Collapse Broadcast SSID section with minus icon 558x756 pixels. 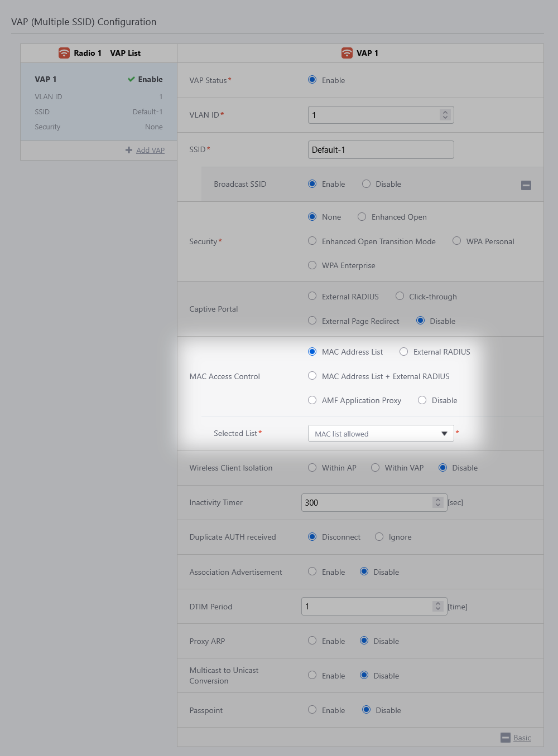(x=526, y=185)
